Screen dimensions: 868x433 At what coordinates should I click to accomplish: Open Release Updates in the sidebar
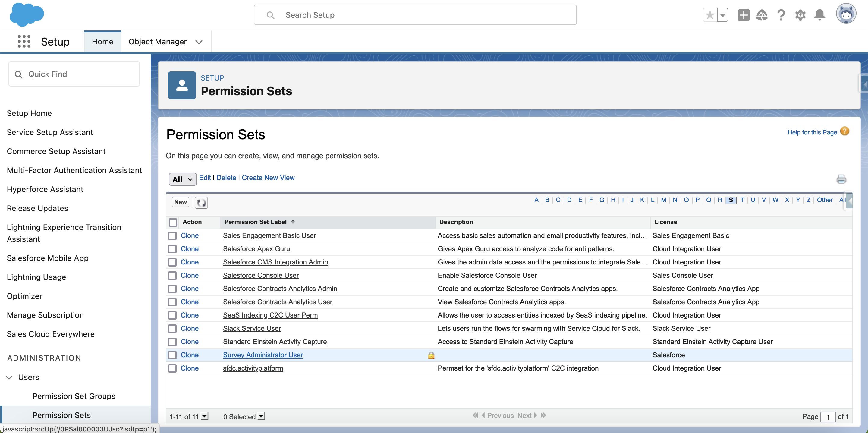pos(37,208)
